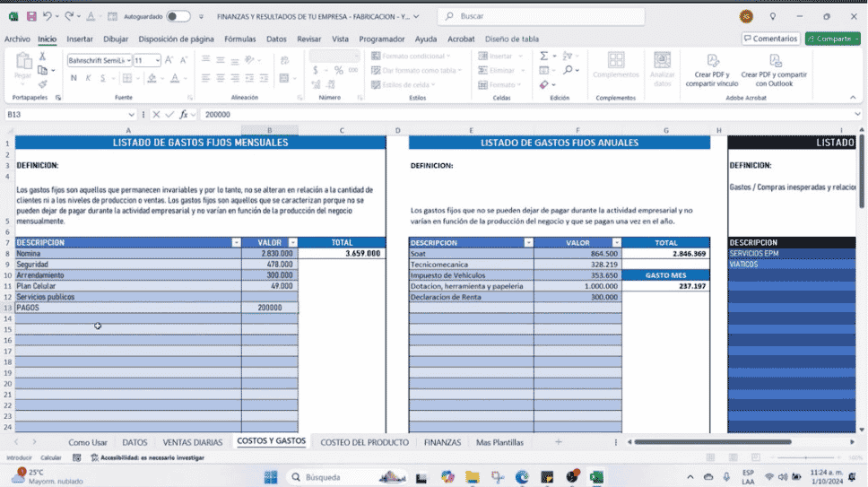The width and height of the screenshot is (868, 487).
Task: Click the Copy icon in Portapapeles
Action: [43, 70]
